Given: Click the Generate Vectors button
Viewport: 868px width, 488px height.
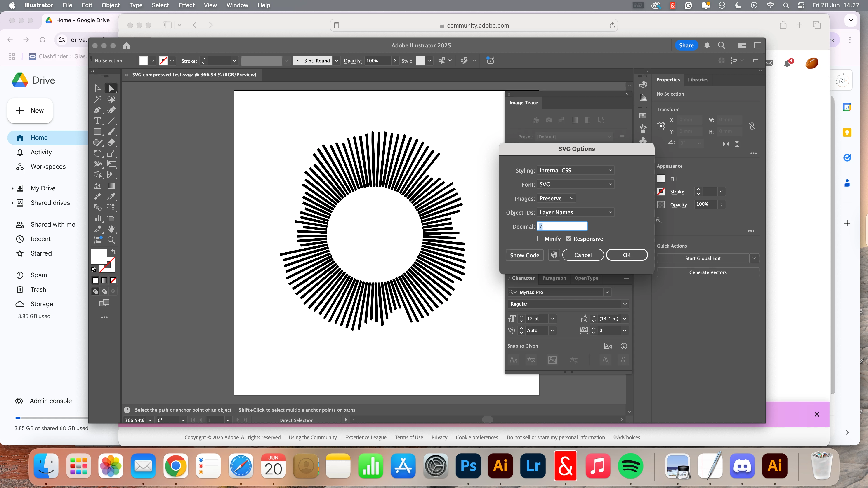Looking at the screenshot, I should coord(708,272).
